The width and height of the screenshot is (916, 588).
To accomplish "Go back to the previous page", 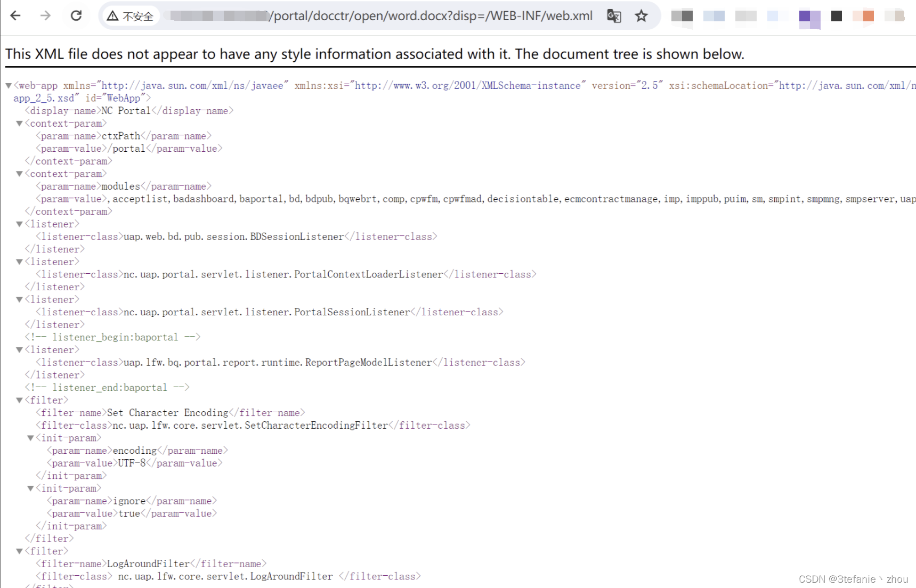I will pos(15,16).
